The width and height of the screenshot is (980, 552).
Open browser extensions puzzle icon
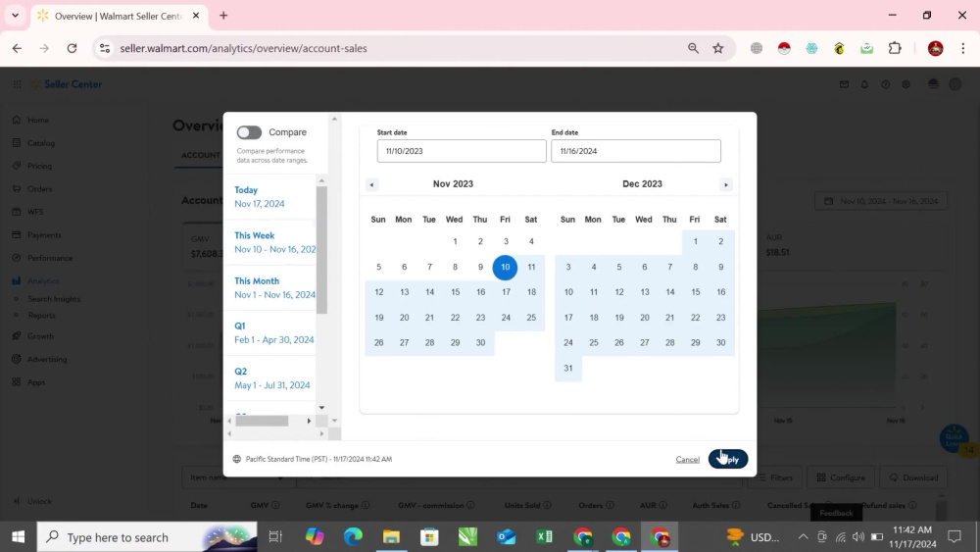(x=895, y=48)
